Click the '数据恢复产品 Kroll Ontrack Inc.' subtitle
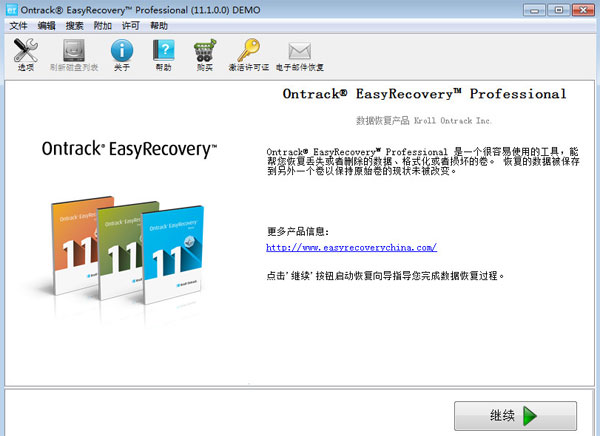The width and height of the screenshot is (600, 436). pyautogui.click(x=424, y=121)
